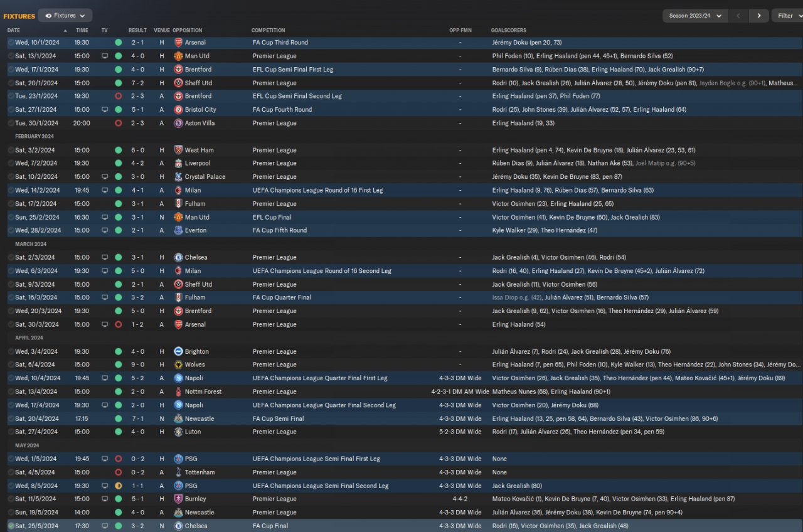803x532 pixels.
Task: Sort by the GOALSCORERS column header
Action: [x=509, y=30]
